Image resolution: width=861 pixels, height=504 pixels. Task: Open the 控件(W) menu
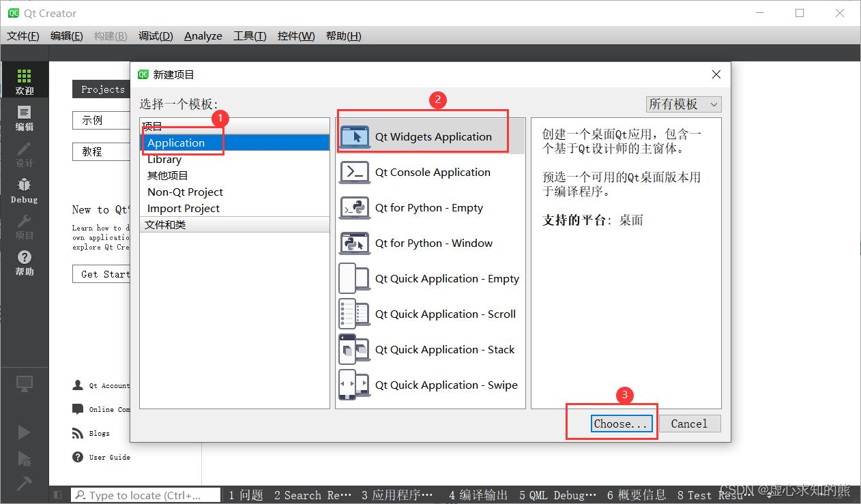(x=296, y=36)
